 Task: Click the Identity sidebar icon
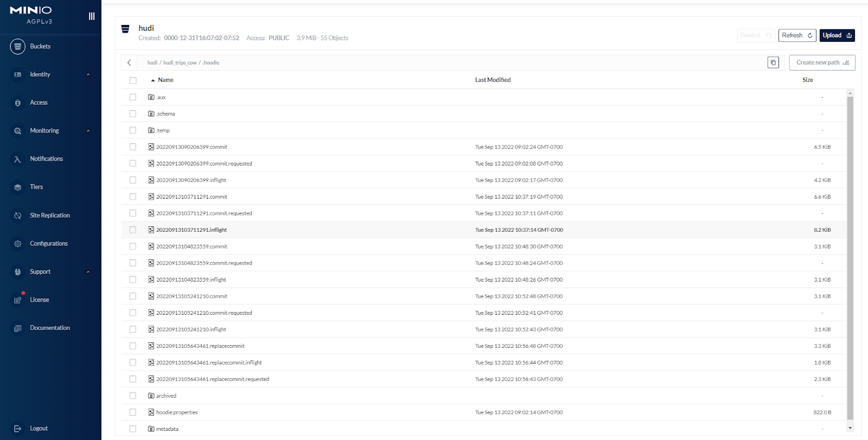click(x=18, y=74)
